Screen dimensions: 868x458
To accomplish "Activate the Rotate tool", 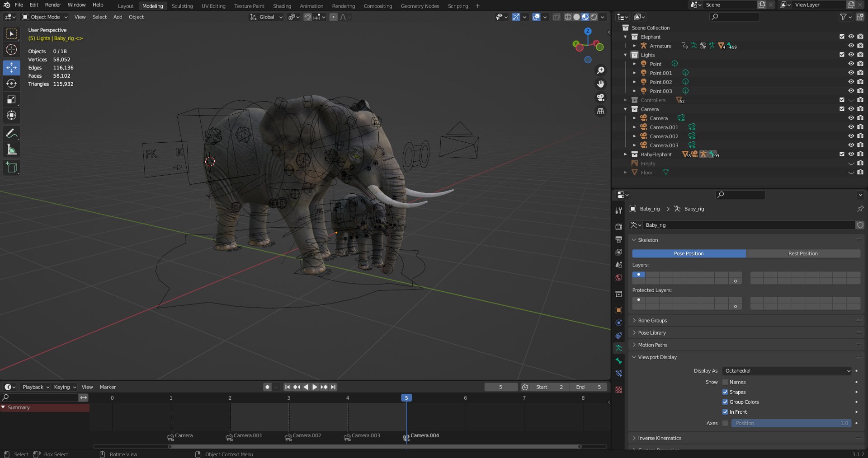I will tap(12, 84).
